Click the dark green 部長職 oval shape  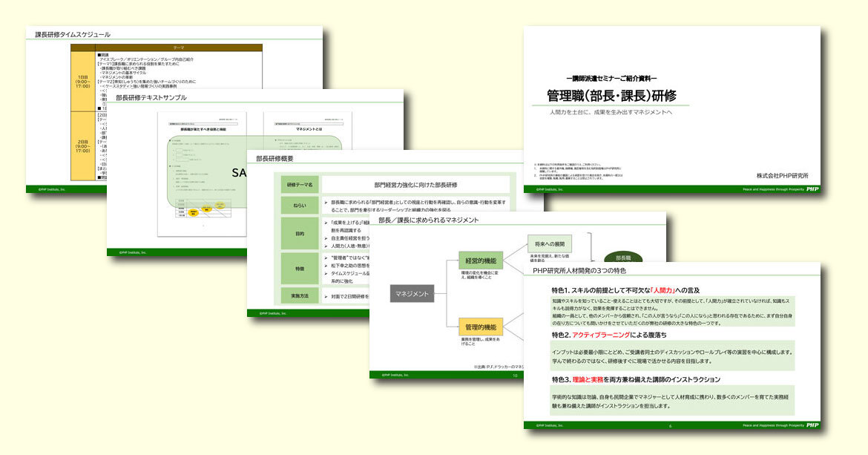pyautogui.click(x=624, y=258)
